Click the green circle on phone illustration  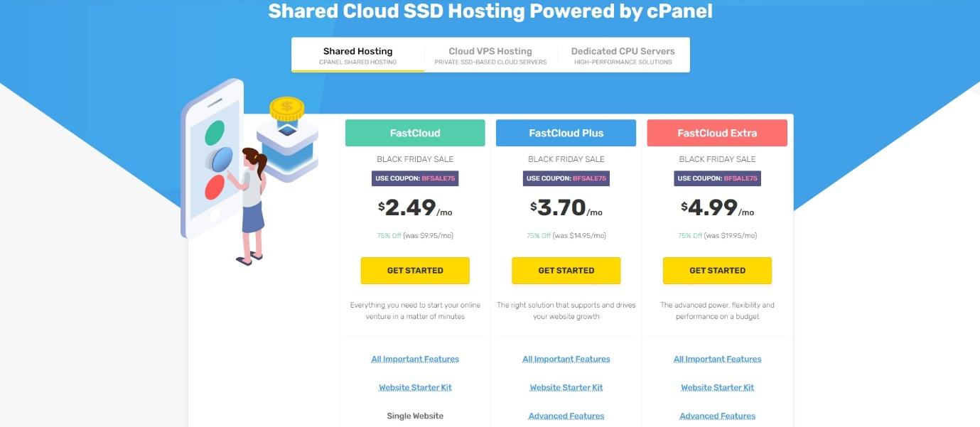(215, 131)
